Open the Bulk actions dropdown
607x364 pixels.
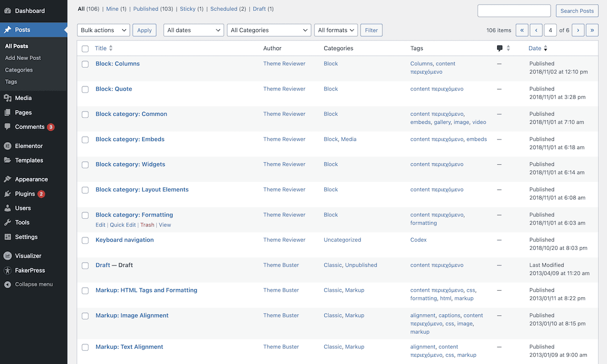[x=103, y=30]
